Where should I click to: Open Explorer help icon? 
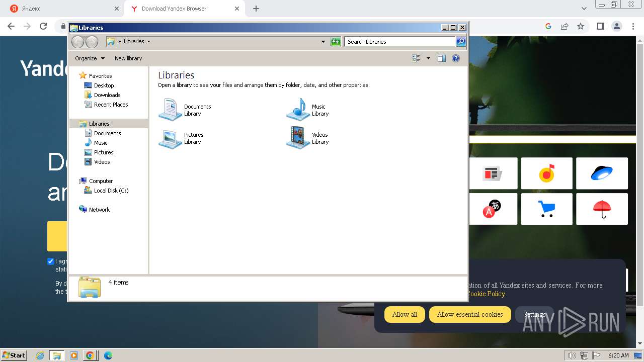[456, 58]
